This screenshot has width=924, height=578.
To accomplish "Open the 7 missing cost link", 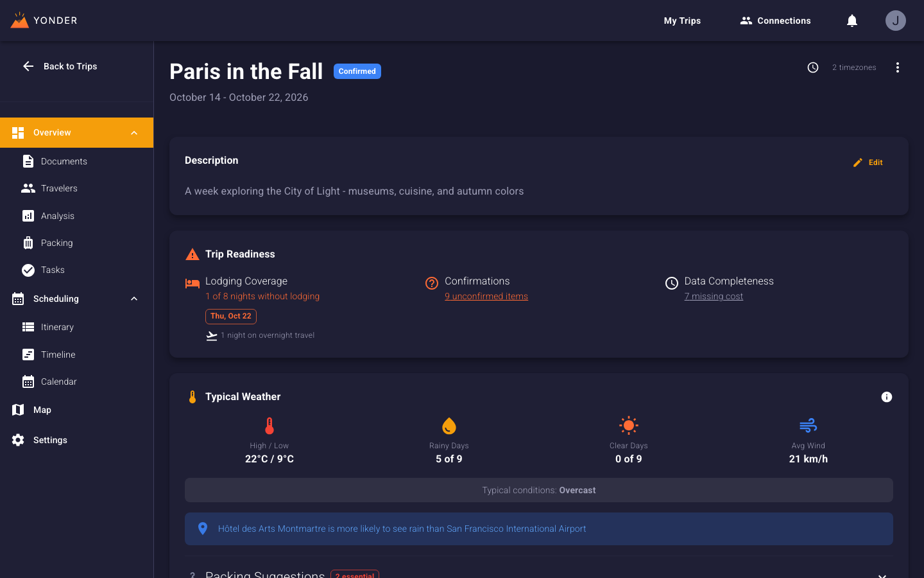I will [x=714, y=296].
